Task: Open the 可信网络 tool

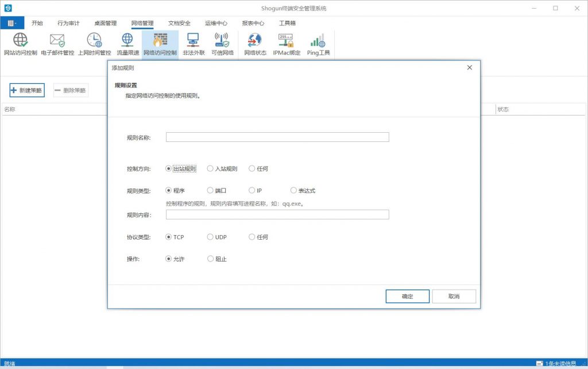Action: 222,44
